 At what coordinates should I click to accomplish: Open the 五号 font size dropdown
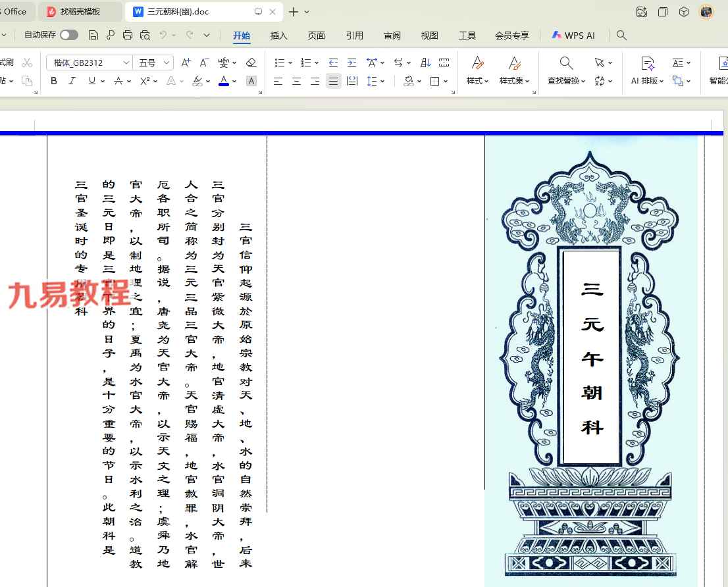pyautogui.click(x=166, y=63)
